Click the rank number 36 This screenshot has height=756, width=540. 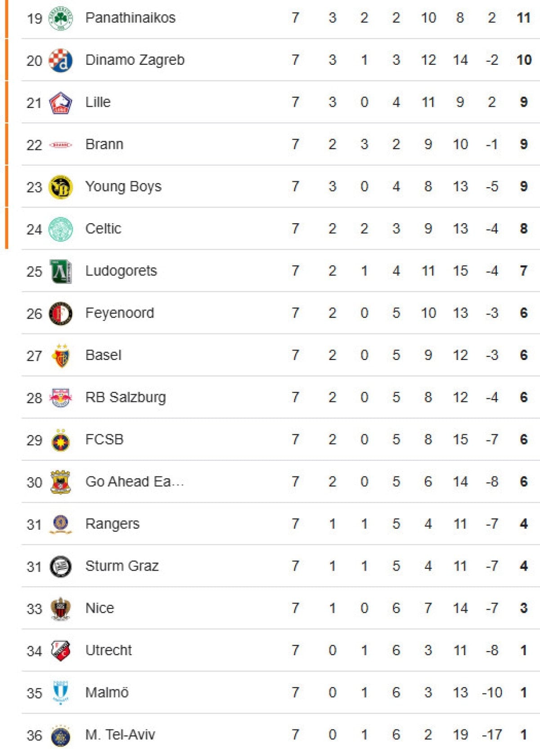coord(34,736)
